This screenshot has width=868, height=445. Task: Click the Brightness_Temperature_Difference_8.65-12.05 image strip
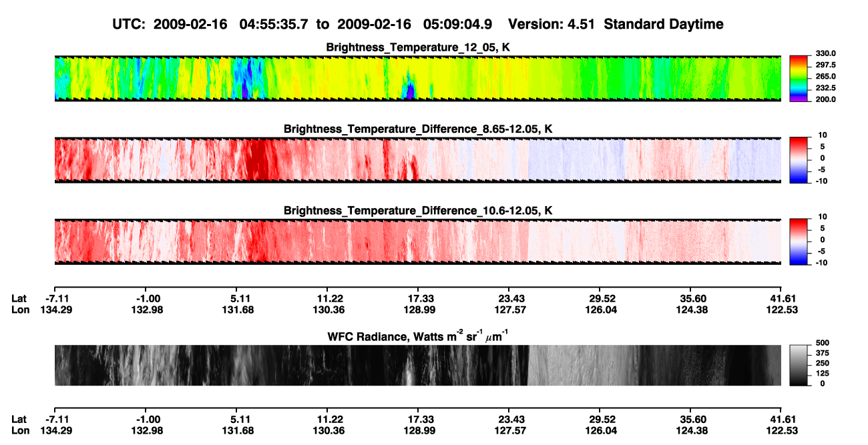click(x=417, y=159)
